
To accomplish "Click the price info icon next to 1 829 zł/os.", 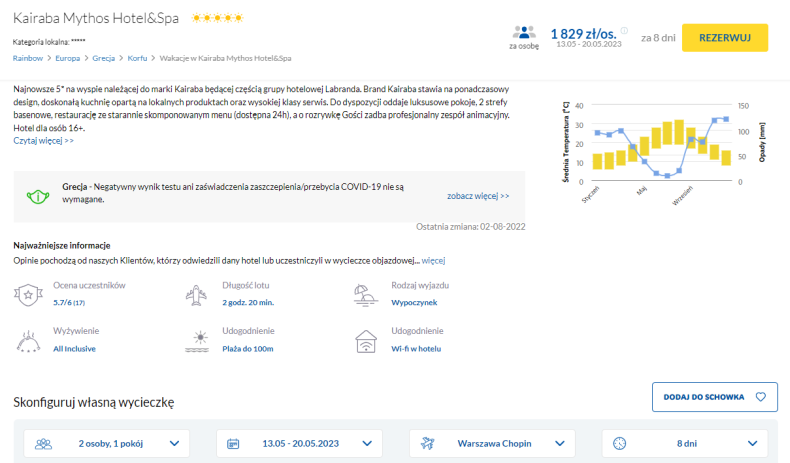I will (x=624, y=31).
